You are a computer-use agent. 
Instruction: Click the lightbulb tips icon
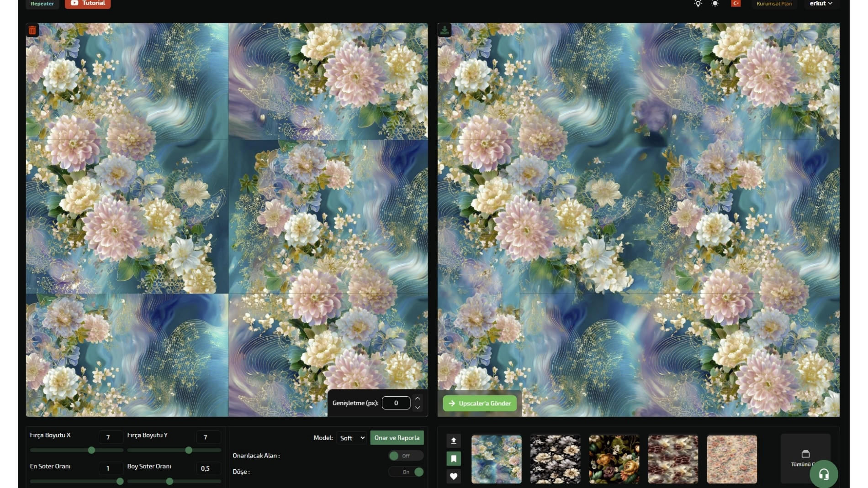point(698,4)
